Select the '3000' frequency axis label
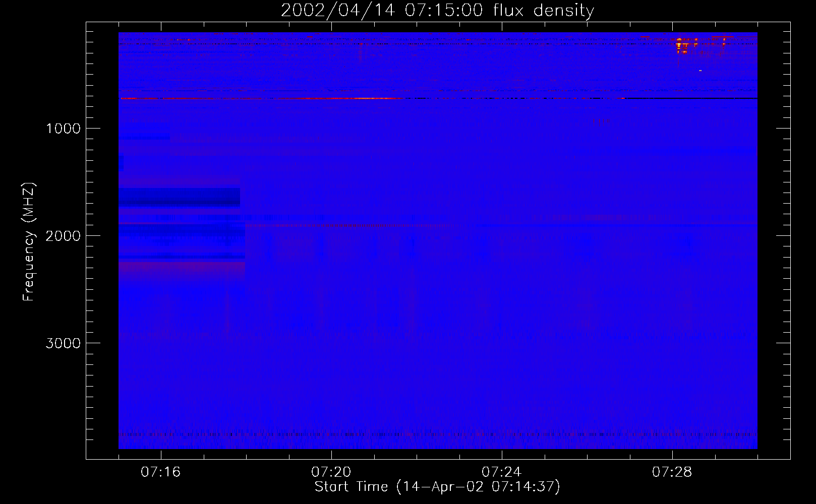This screenshot has height=504, width=816. point(63,343)
